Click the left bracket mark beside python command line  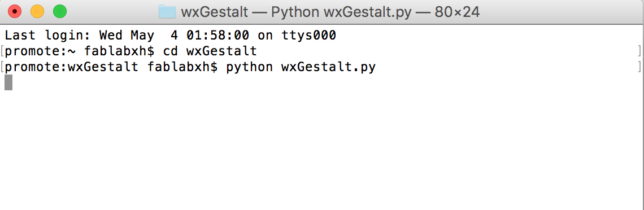click(x=2, y=67)
